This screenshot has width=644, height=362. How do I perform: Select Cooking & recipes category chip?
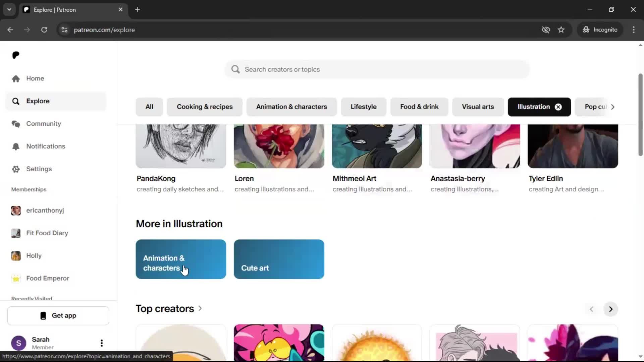(205, 107)
